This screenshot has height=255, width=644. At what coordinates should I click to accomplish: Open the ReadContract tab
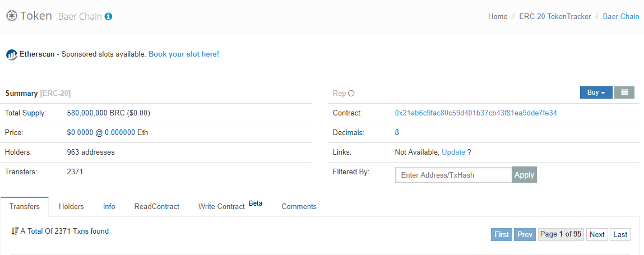(156, 207)
